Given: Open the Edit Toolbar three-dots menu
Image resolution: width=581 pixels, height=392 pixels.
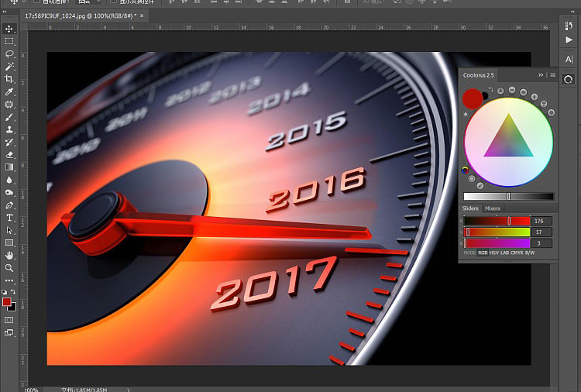Looking at the screenshot, I should pyautogui.click(x=9, y=280).
